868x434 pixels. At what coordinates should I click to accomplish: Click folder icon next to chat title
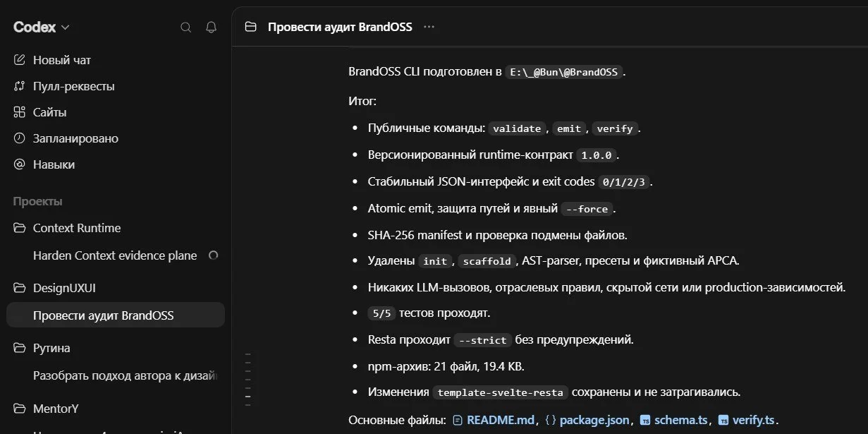coord(250,28)
